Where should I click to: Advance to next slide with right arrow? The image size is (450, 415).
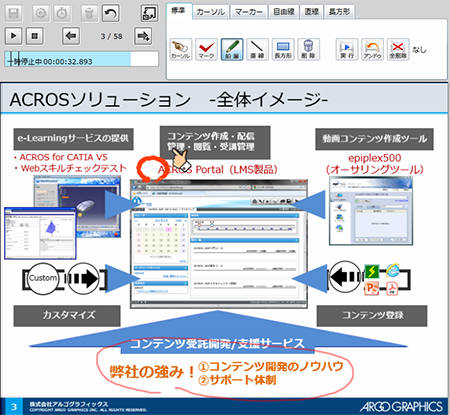coord(143,36)
